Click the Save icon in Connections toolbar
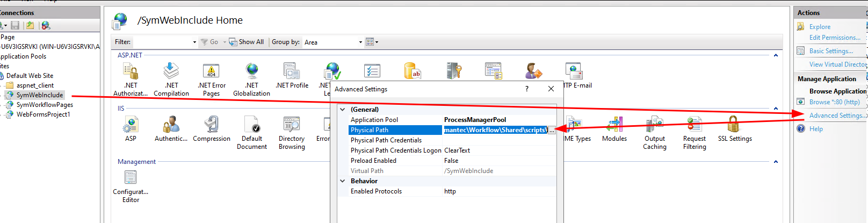This screenshot has width=868, height=223. [15, 25]
